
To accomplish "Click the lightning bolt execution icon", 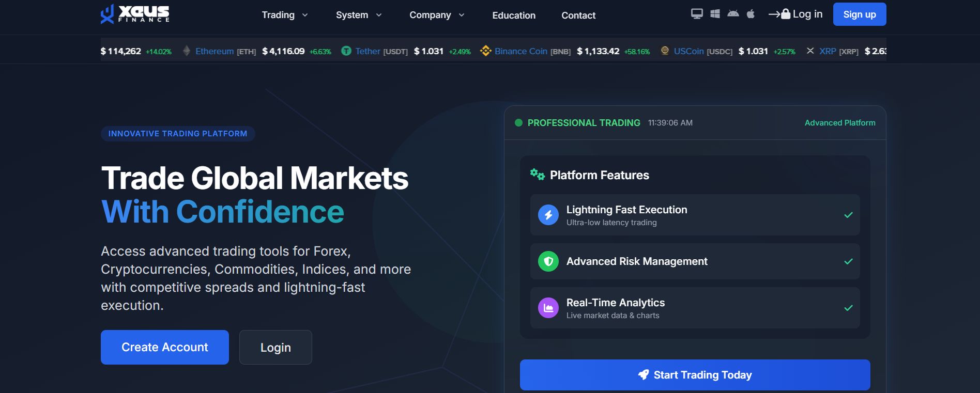I will (x=548, y=215).
